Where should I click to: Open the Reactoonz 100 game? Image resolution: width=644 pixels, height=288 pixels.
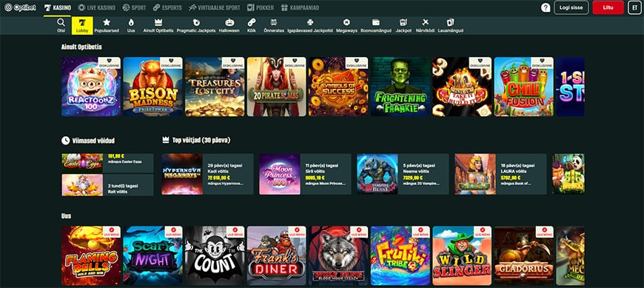coord(91,87)
